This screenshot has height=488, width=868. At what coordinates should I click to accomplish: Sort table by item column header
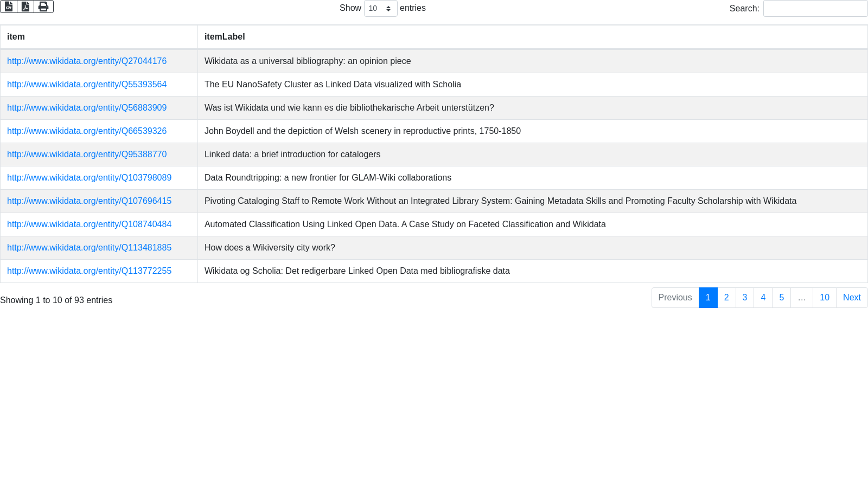click(99, 37)
